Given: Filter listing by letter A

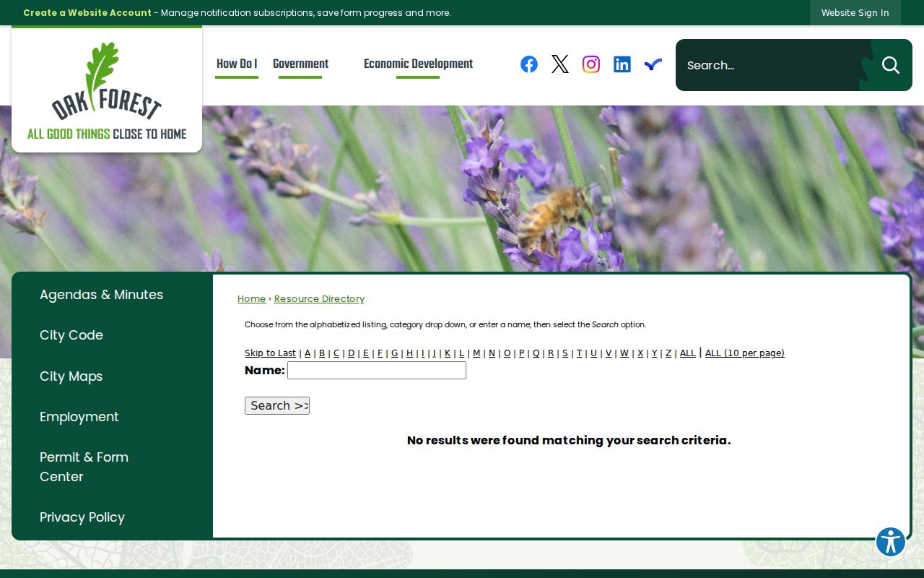Looking at the screenshot, I should click(308, 353).
